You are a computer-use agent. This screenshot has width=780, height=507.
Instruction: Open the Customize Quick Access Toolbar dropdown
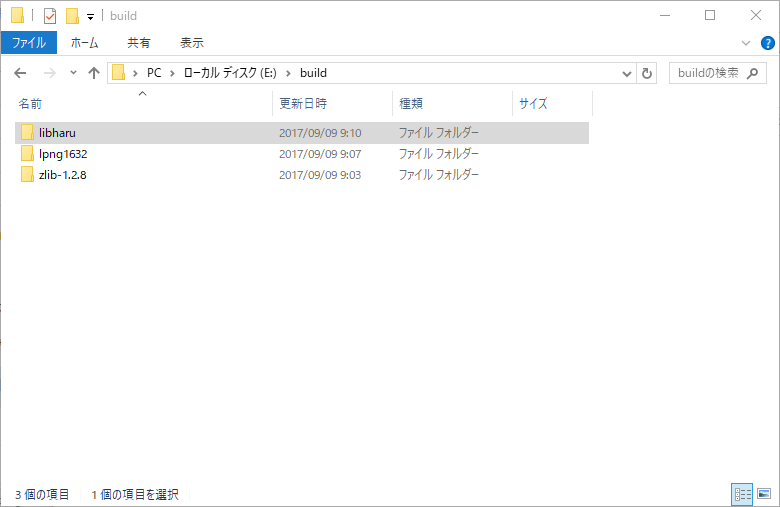click(x=90, y=17)
